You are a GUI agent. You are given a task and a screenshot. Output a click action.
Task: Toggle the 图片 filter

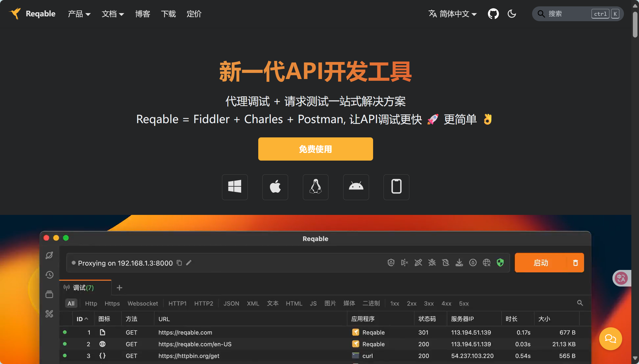tap(330, 303)
